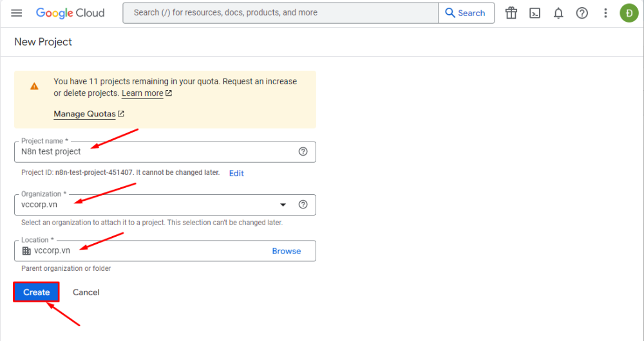This screenshot has height=341, width=644.
Task: Open the hamburger navigation menu
Action: pyautogui.click(x=17, y=13)
